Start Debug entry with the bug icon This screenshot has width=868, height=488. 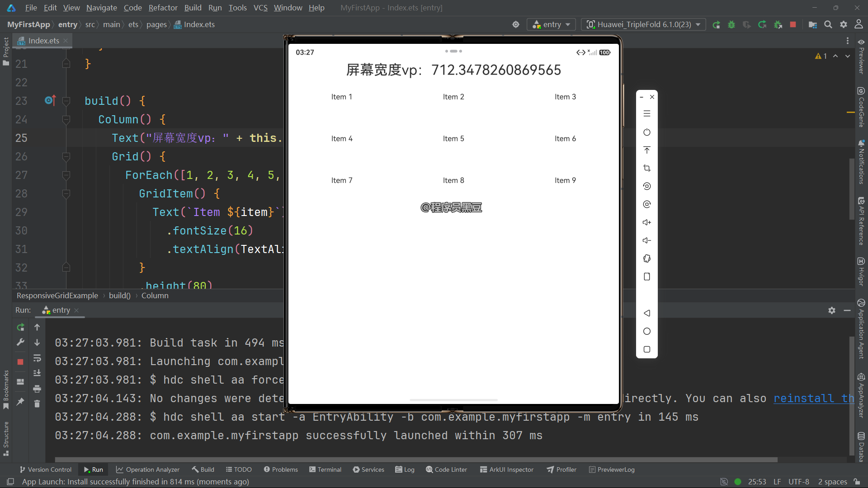(731, 25)
